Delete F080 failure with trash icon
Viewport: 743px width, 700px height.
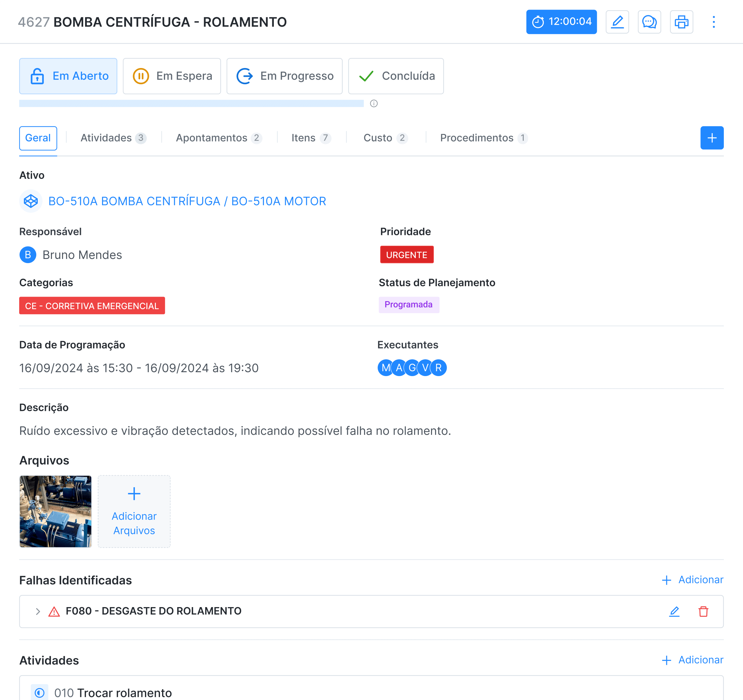703,611
